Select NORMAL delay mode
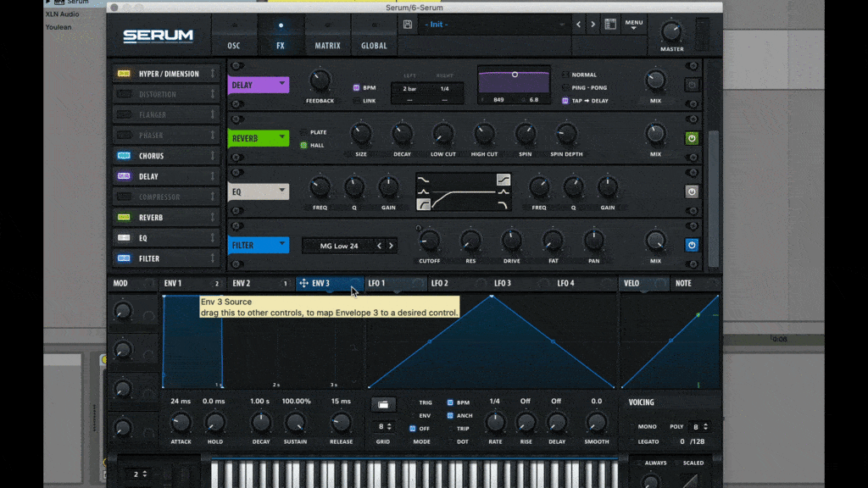Viewport: 868px width, 488px height. 565,75
